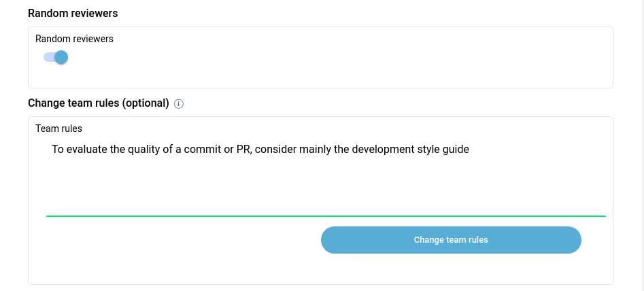Image resolution: width=644 pixels, height=291 pixels.
Task: Click the Team rules field label
Action: [x=58, y=128]
